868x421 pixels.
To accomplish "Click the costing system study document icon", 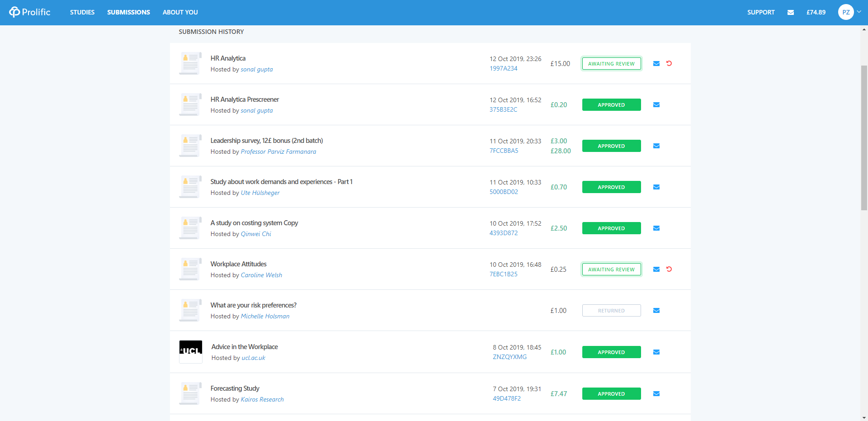I will pos(191,228).
